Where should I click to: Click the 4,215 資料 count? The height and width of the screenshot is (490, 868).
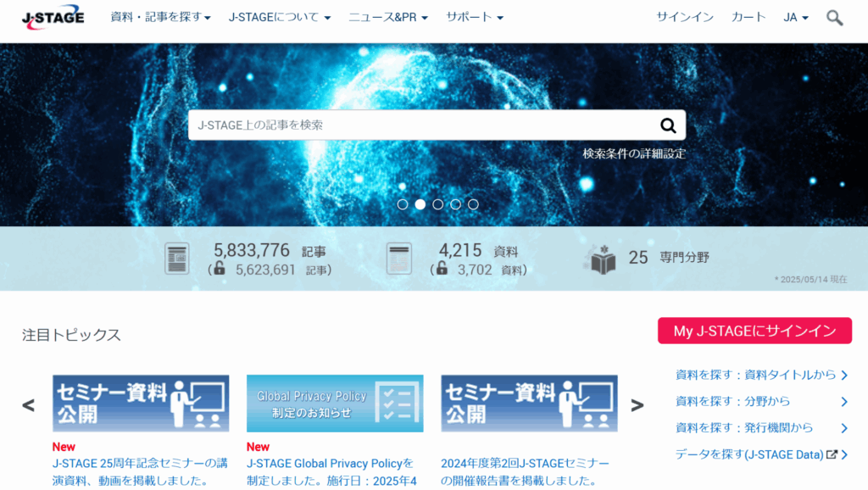[x=478, y=251]
